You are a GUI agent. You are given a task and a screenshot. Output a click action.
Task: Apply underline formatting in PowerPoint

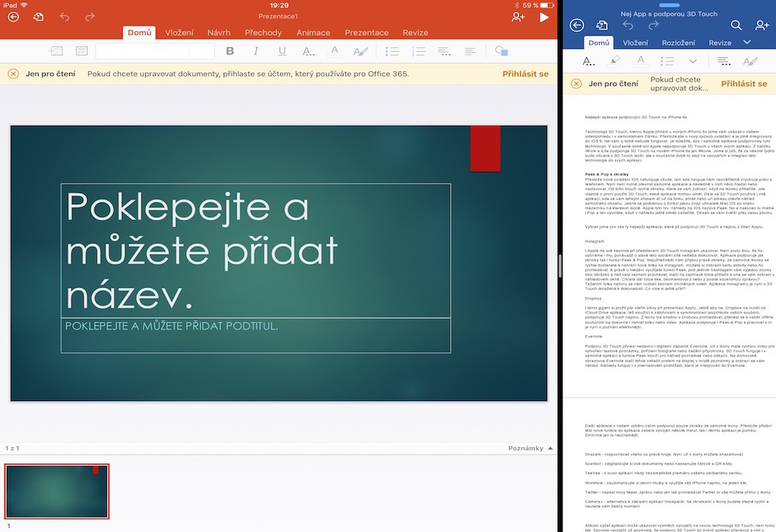coord(281,50)
